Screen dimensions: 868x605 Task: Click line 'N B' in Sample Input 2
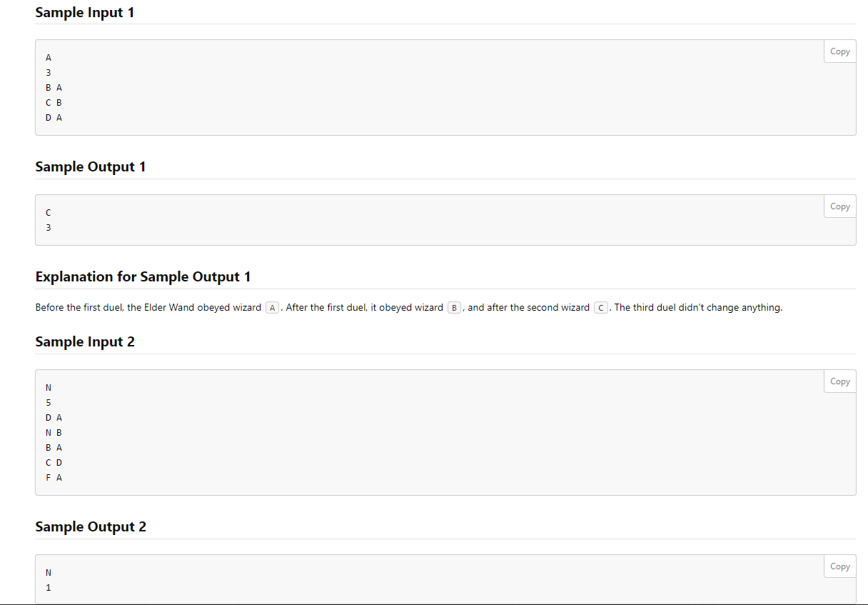(54, 432)
